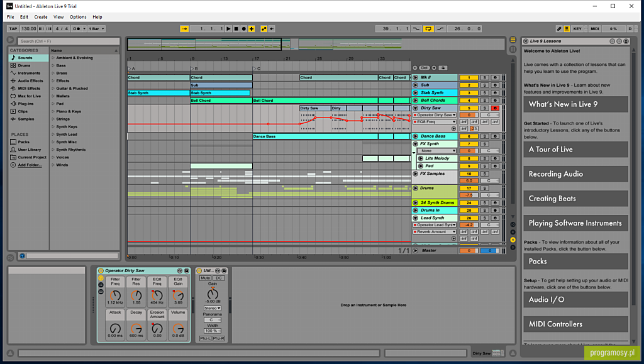Open the A Tour of Live lesson
Viewport: 644px width, 364px height.
click(x=575, y=150)
